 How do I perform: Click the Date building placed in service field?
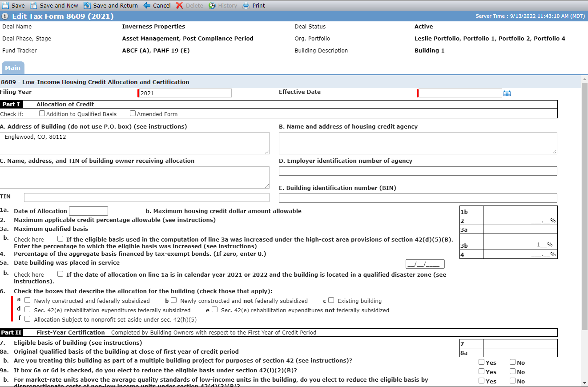(x=425, y=264)
